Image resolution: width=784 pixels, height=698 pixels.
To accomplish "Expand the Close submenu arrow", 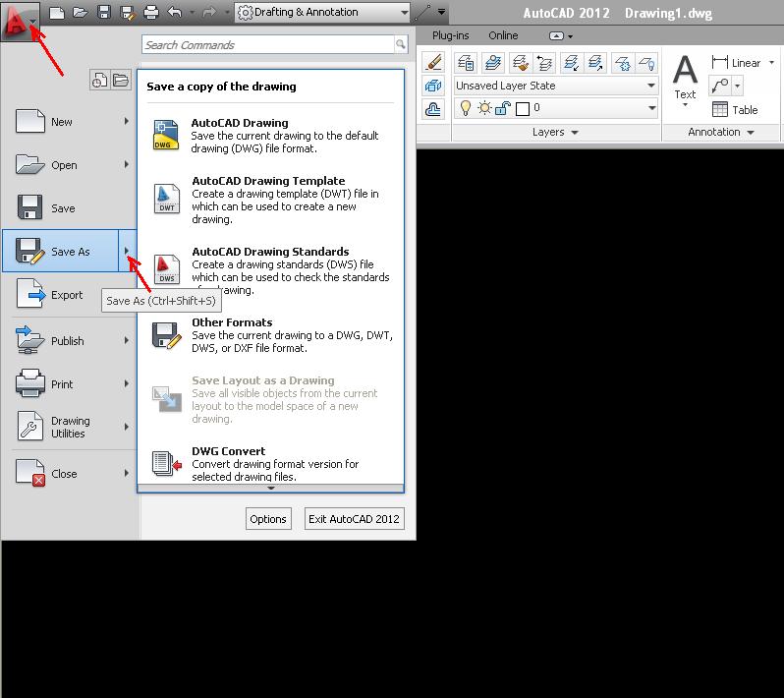I will coord(127,473).
